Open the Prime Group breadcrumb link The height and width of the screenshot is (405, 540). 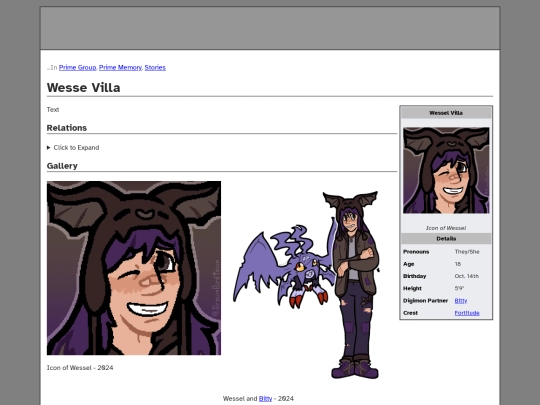(77, 68)
